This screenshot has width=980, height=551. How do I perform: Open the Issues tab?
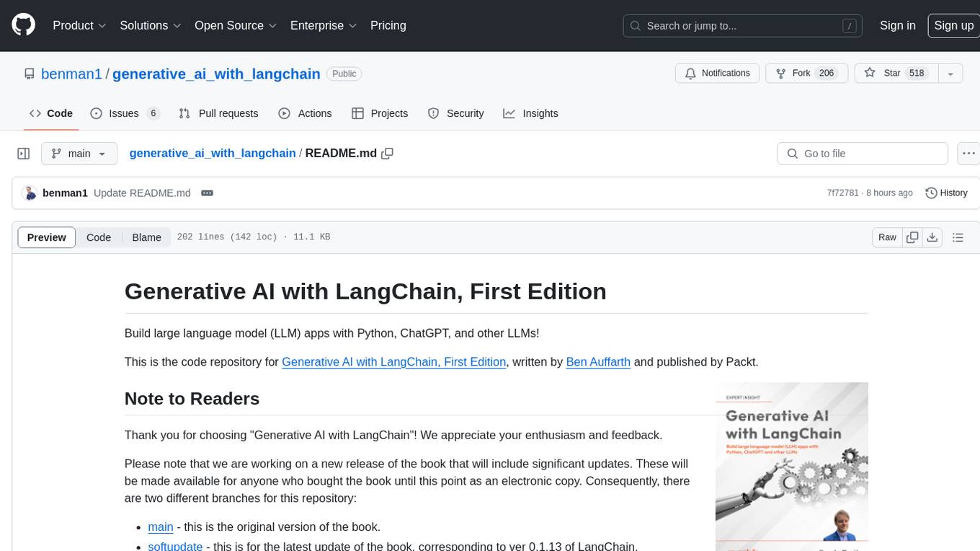pos(125,113)
